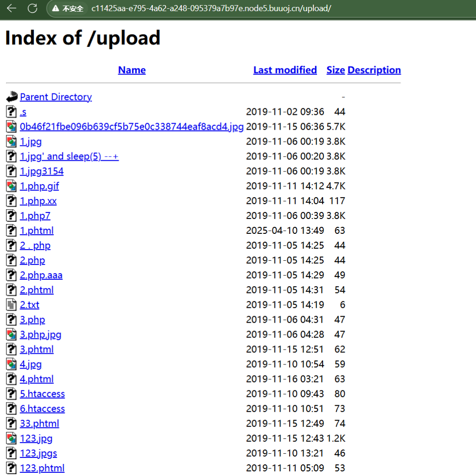476x476 pixels.
Task: Click the unknown-file icon beside .s
Action: point(12,112)
